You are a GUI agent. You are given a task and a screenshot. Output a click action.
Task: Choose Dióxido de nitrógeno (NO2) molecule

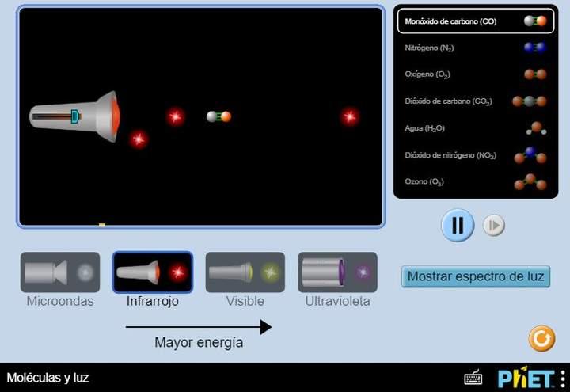(x=475, y=155)
